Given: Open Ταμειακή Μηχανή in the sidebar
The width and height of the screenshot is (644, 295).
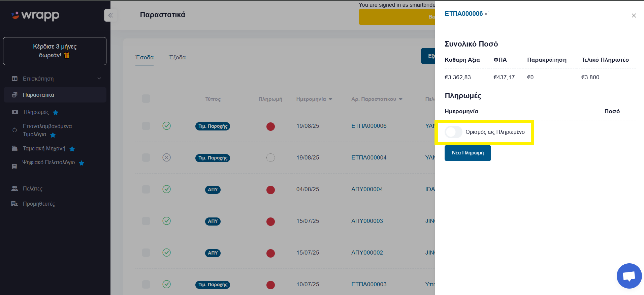Looking at the screenshot, I should (x=44, y=148).
